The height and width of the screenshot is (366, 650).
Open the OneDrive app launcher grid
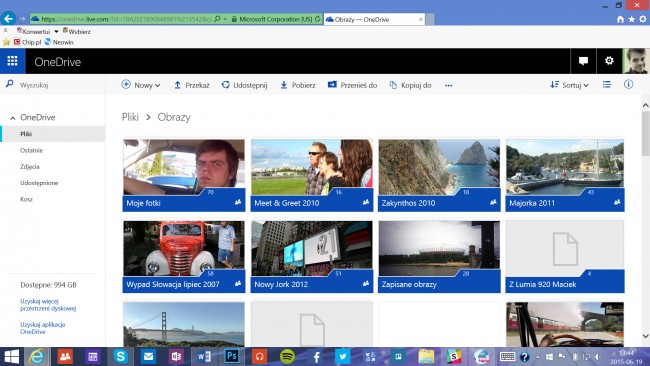pyautogui.click(x=12, y=61)
